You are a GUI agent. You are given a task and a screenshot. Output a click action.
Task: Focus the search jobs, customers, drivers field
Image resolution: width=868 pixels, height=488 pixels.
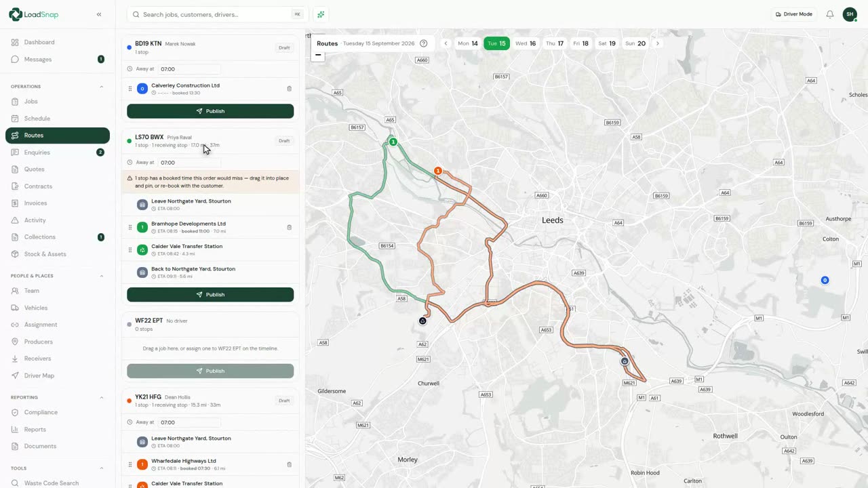pyautogui.click(x=217, y=14)
